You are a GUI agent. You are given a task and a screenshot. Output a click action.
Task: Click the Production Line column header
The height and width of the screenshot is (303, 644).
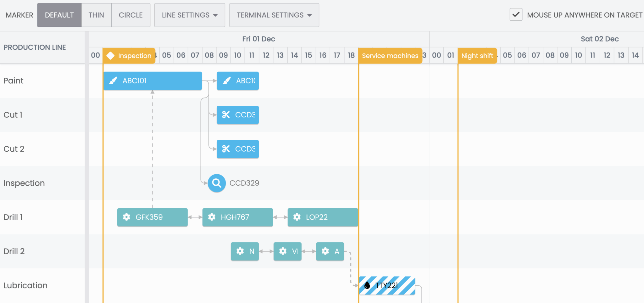(35, 48)
